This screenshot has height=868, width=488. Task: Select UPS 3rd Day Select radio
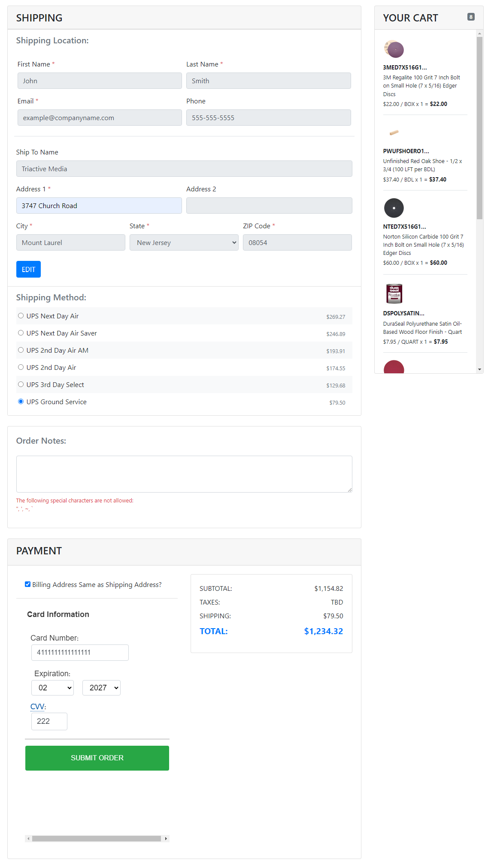[21, 384]
